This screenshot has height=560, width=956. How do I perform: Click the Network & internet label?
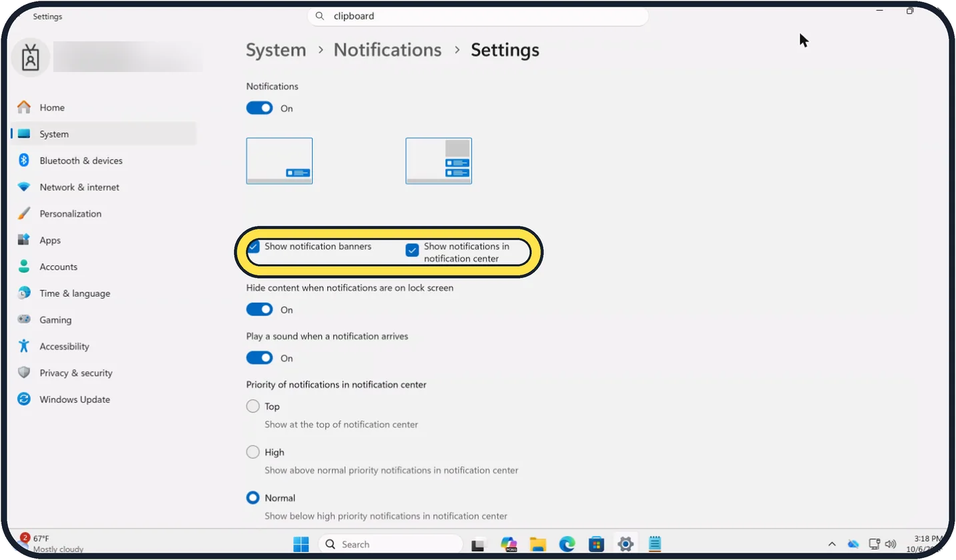tap(79, 187)
